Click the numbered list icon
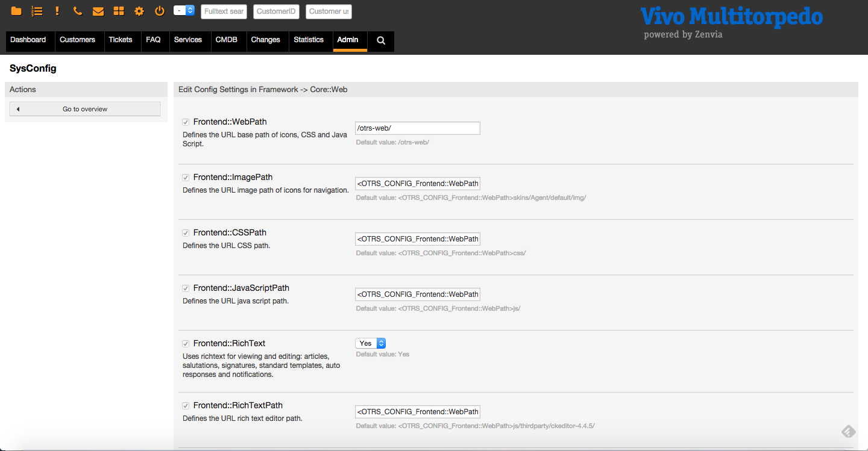This screenshot has width=868, height=451. pyautogui.click(x=37, y=11)
